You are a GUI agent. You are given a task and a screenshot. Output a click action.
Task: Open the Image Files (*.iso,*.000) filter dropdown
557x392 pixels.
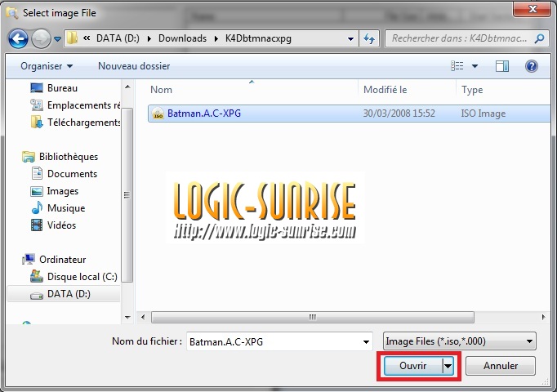(x=459, y=341)
